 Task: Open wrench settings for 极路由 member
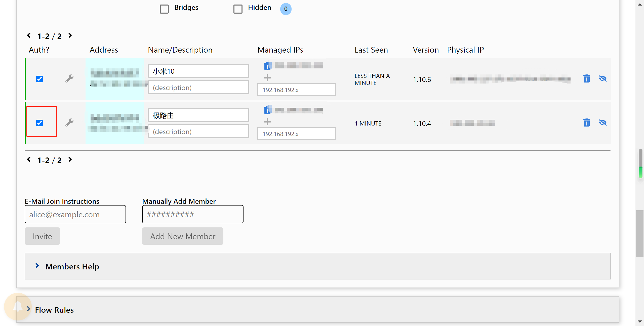69,123
